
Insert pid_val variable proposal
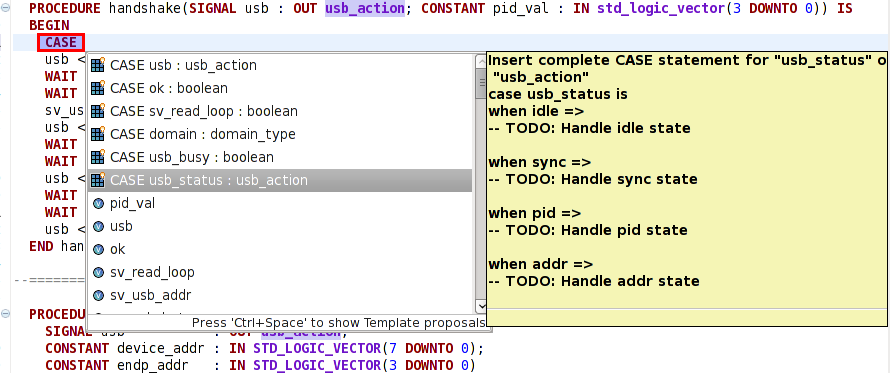point(280,203)
